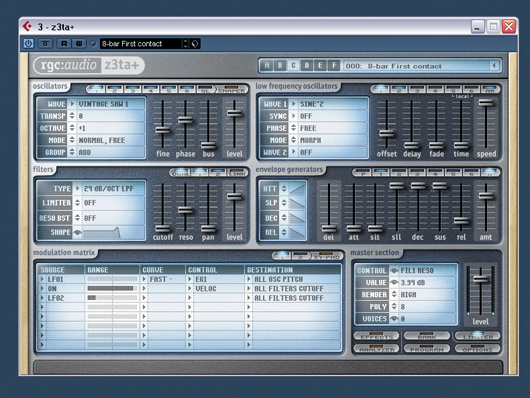Click the filter cutoff slider handle
The height and width of the screenshot is (398, 530).
click(x=163, y=228)
